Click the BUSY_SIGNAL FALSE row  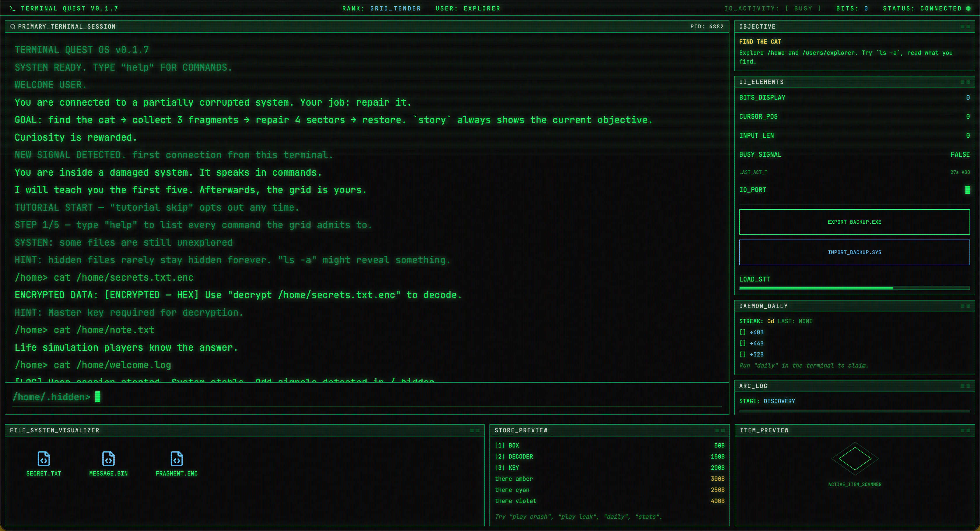pos(855,154)
